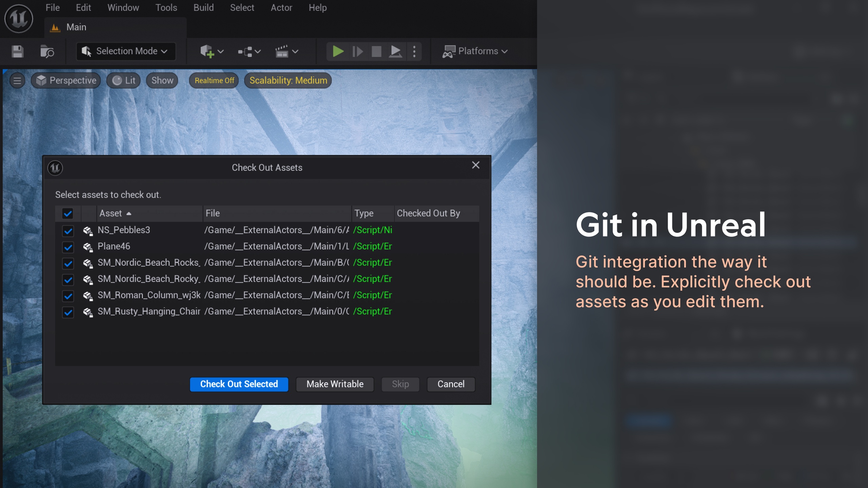This screenshot has width=868, height=488.
Task: Sort by the Asset column header
Action: (x=150, y=213)
